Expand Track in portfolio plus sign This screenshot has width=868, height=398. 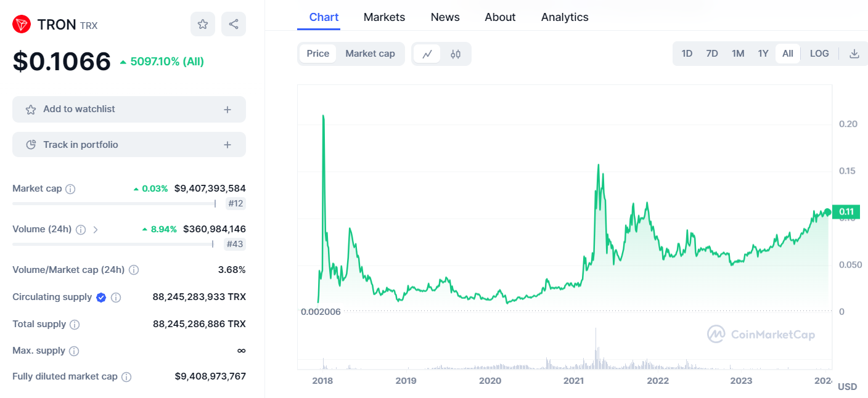(x=227, y=145)
